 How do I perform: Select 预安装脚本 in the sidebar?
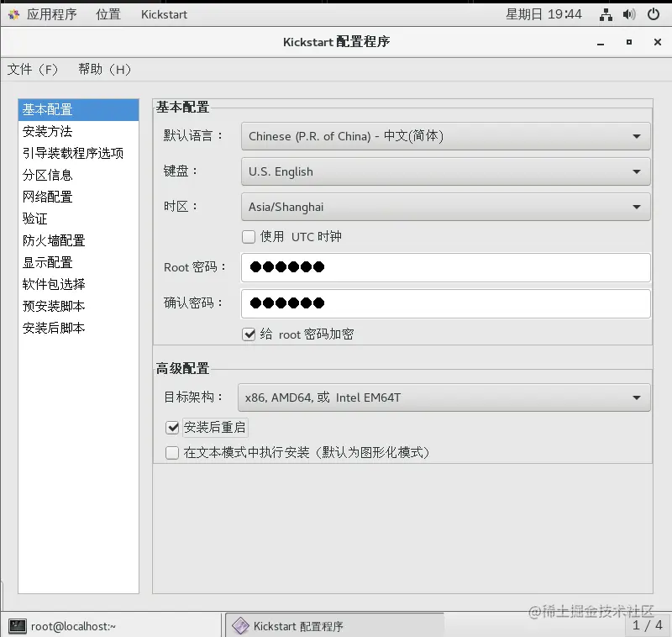tap(78, 306)
